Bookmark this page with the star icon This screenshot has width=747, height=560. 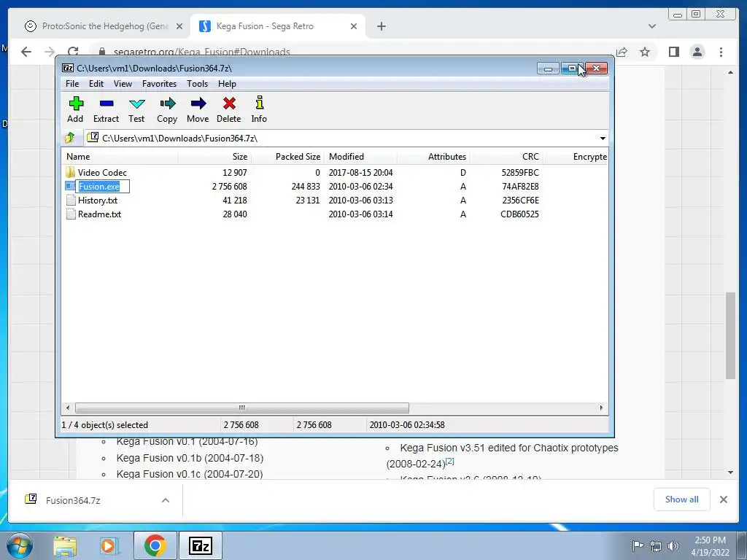coord(645,52)
